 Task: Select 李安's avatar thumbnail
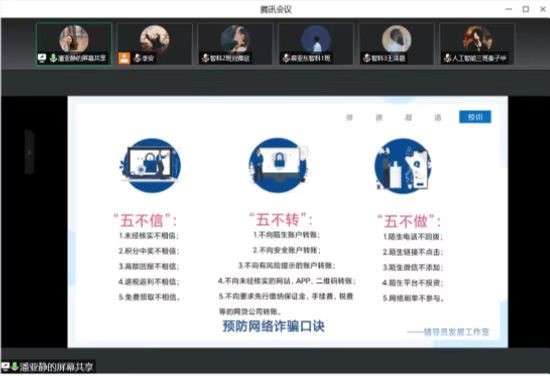click(x=155, y=39)
